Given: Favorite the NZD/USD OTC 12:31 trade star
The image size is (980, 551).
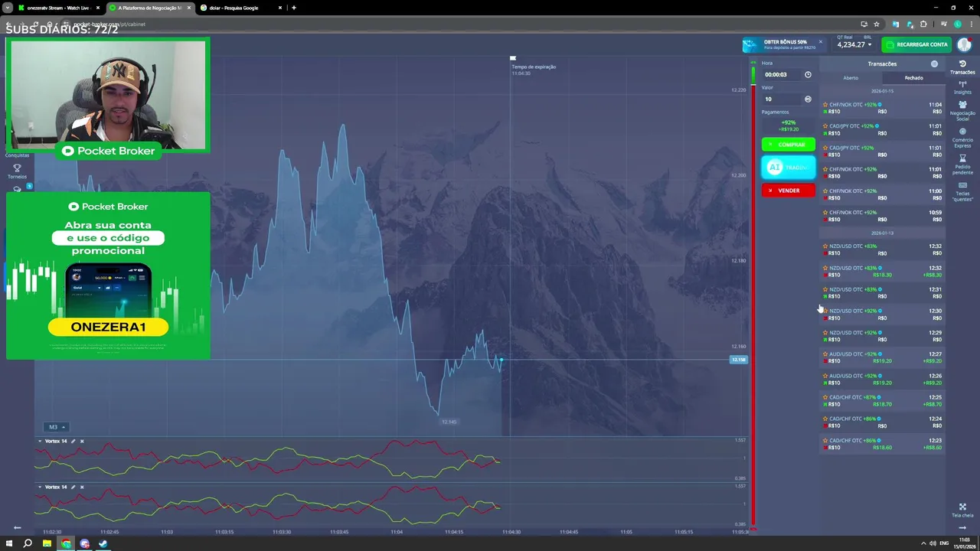Looking at the screenshot, I should [825, 290].
